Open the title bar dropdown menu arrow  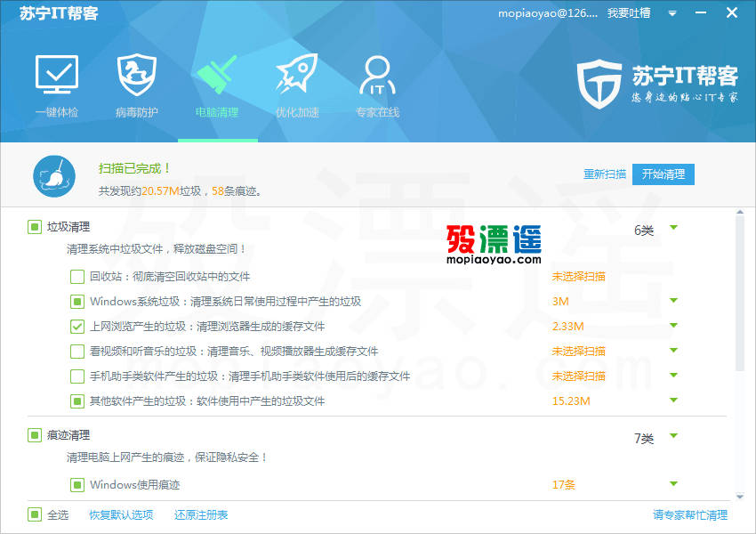pyautogui.click(x=672, y=13)
